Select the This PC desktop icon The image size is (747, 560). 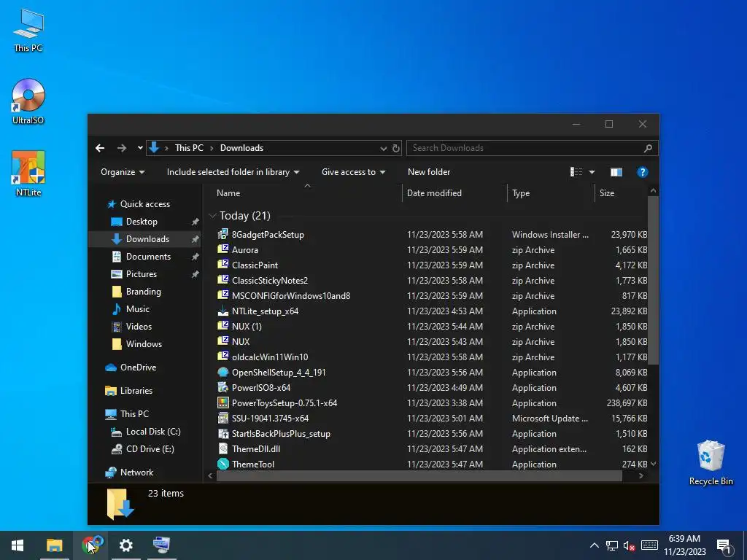(x=28, y=29)
